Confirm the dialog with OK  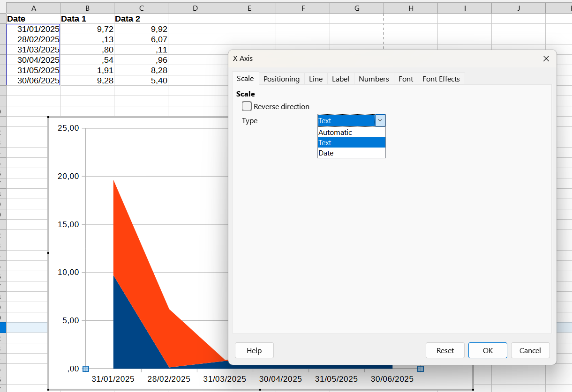coord(488,350)
